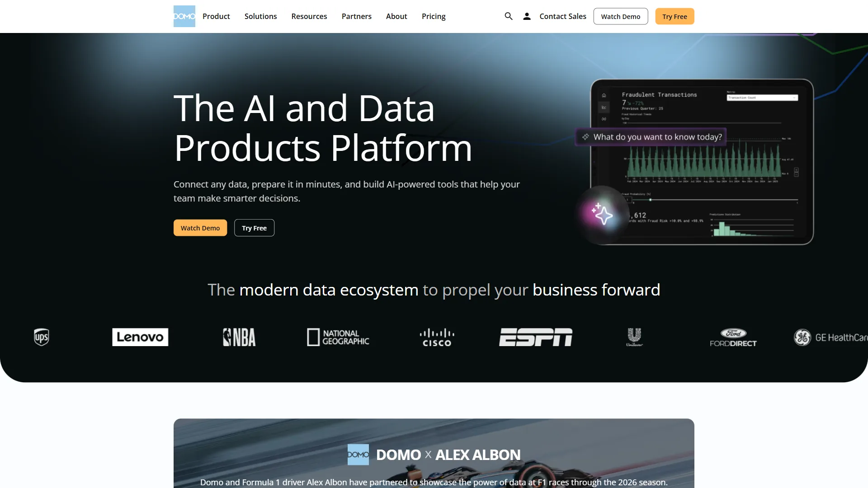868x488 pixels.
Task: Click the NBA logo
Action: 239,337
